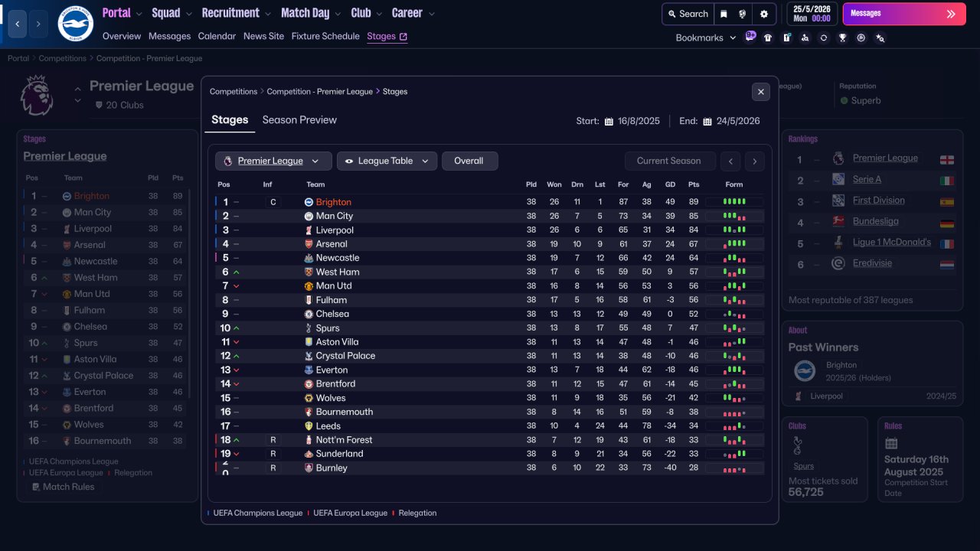Sort the table by the Pts column header
The height and width of the screenshot is (551, 980).
694,184
